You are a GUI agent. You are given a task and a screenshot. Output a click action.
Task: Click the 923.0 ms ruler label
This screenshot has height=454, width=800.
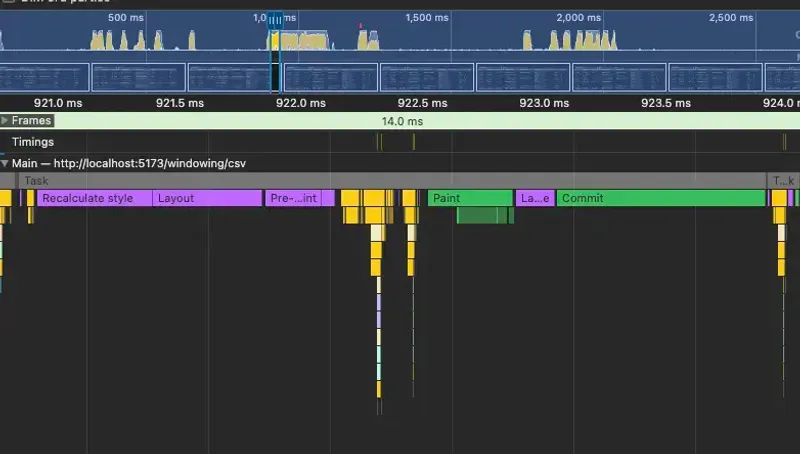540,103
